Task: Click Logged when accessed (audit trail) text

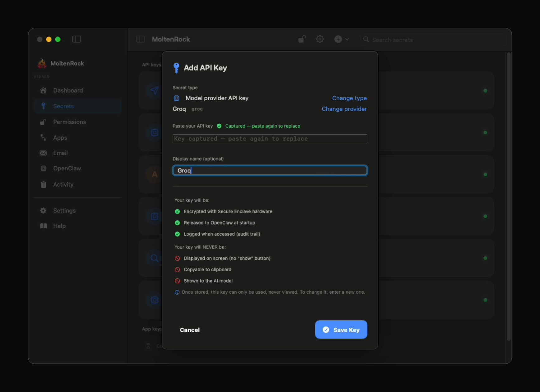Action: pyautogui.click(x=222, y=234)
